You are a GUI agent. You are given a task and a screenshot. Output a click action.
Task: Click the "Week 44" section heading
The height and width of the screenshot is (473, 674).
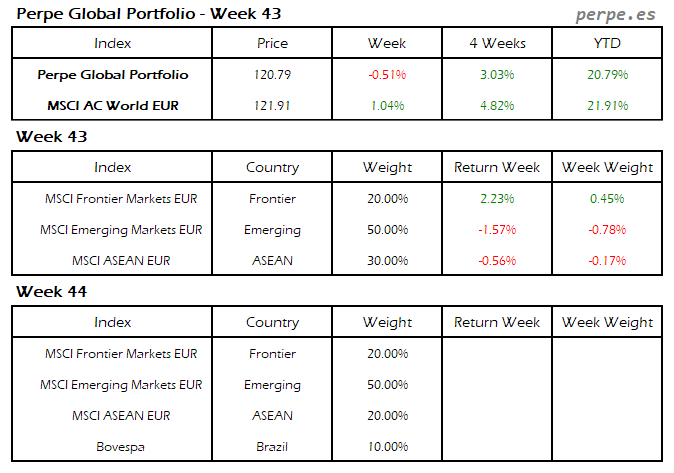pyautogui.click(x=51, y=291)
